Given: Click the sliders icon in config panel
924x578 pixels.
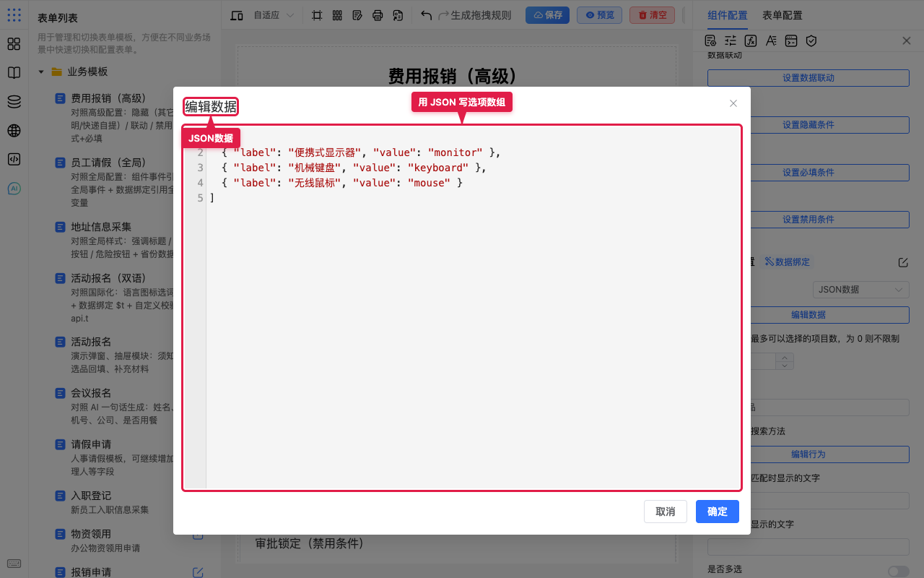Looking at the screenshot, I should (x=731, y=40).
